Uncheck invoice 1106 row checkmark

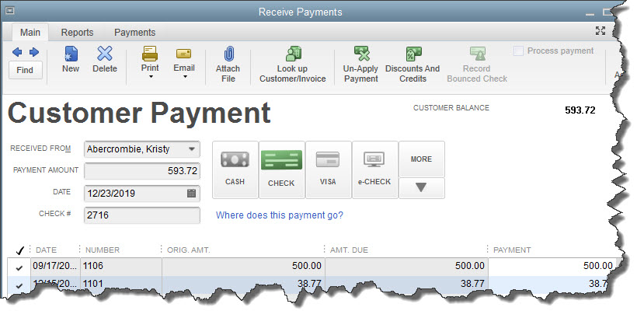pos(19,267)
